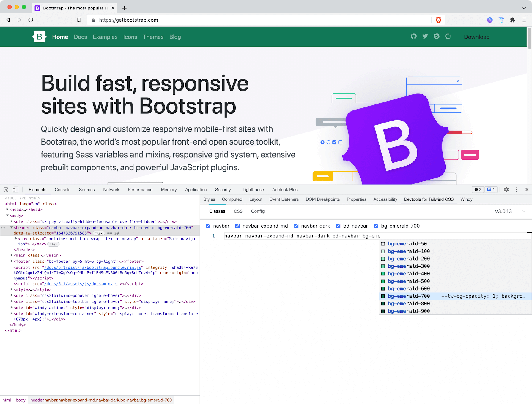Open Brave Shields lion icon
This screenshot has width=532, height=404.
click(x=438, y=20)
